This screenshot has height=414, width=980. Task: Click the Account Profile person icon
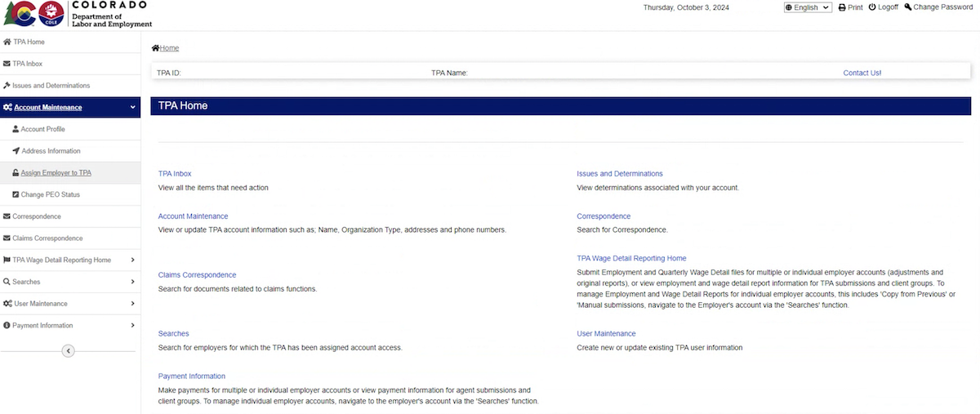[x=16, y=129]
